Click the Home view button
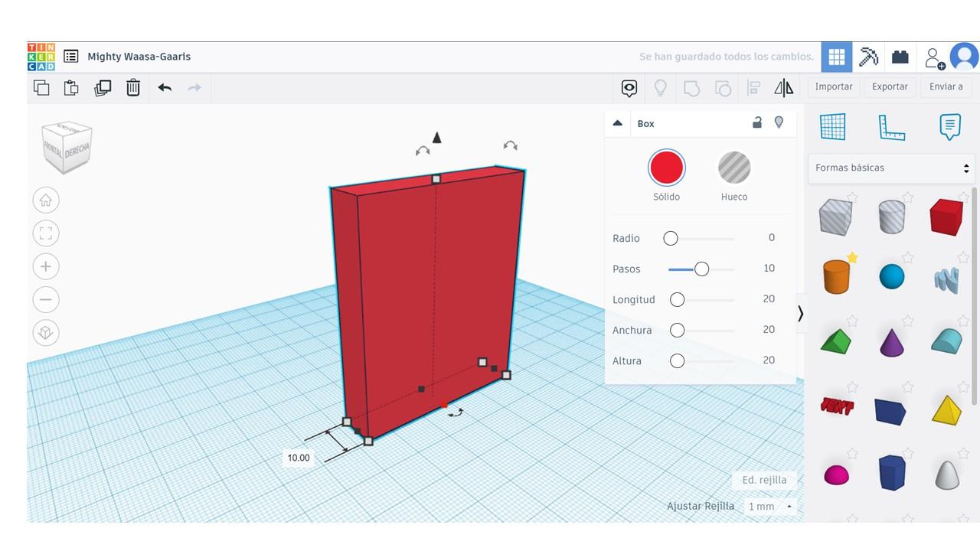This screenshot has width=980, height=551. [46, 201]
